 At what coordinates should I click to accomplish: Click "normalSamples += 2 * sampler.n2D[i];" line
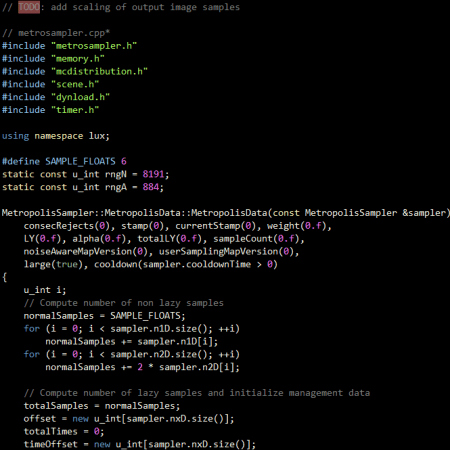click(142, 367)
